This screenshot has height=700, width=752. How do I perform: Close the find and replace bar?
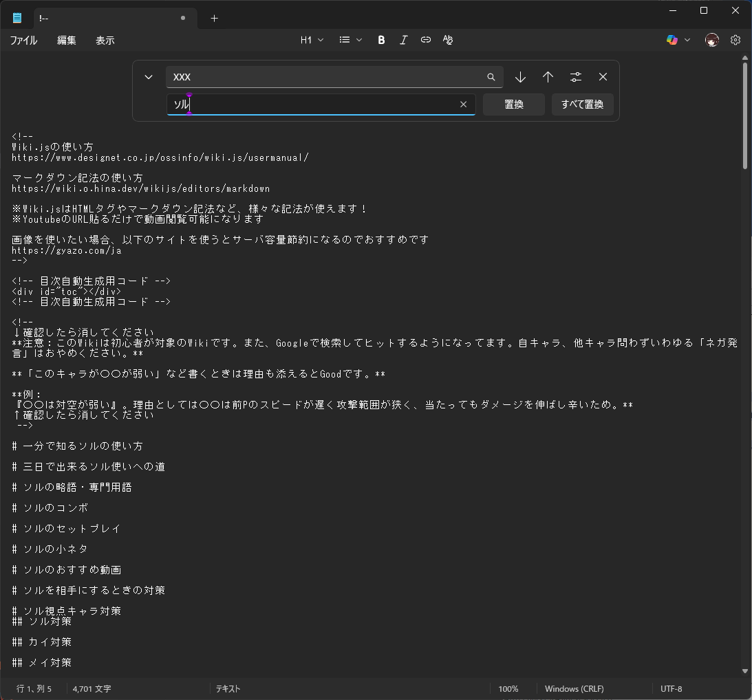(603, 77)
